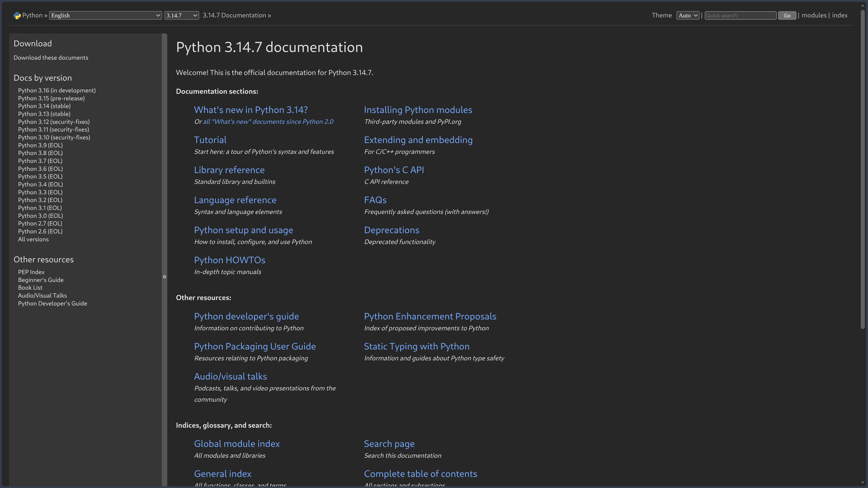Open the English language dropdown

(106, 16)
